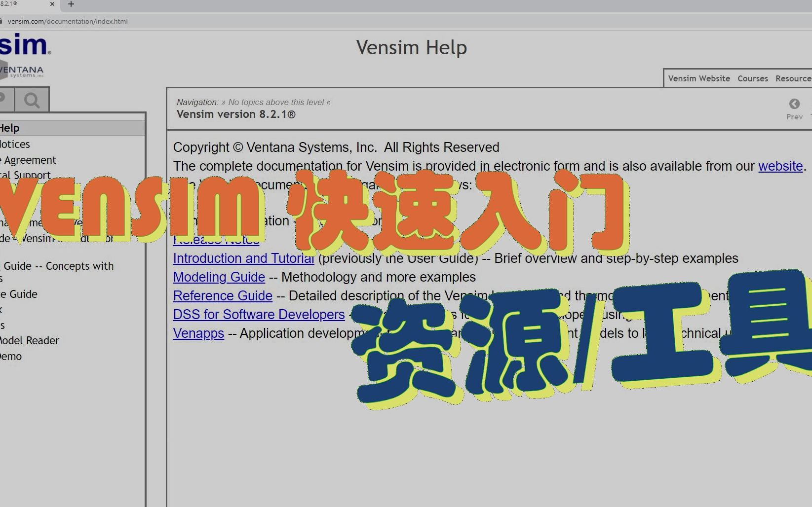Screen dimensions: 812x507
Task: Open a new browser tab
Action: click(x=71, y=4)
